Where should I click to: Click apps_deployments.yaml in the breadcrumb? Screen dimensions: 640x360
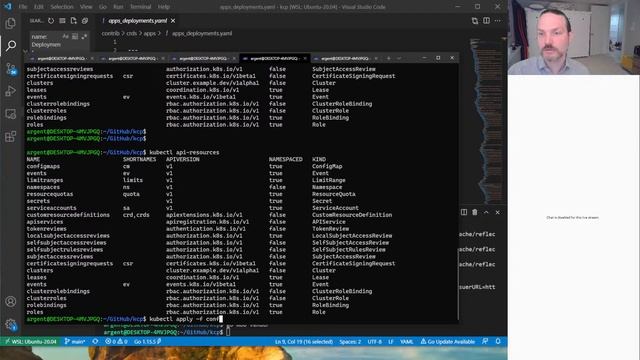(202, 33)
